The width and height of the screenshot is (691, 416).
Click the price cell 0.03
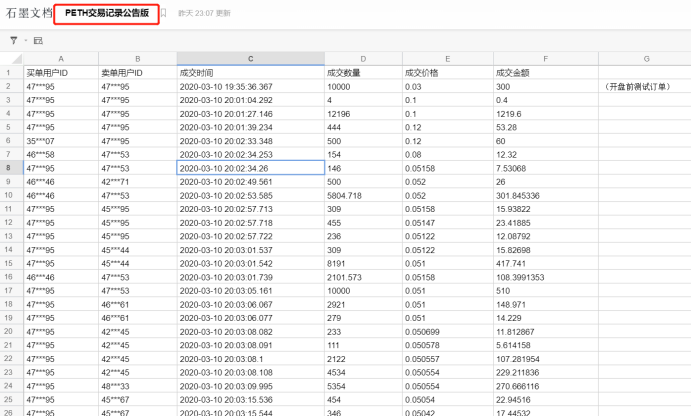pyautogui.click(x=448, y=86)
